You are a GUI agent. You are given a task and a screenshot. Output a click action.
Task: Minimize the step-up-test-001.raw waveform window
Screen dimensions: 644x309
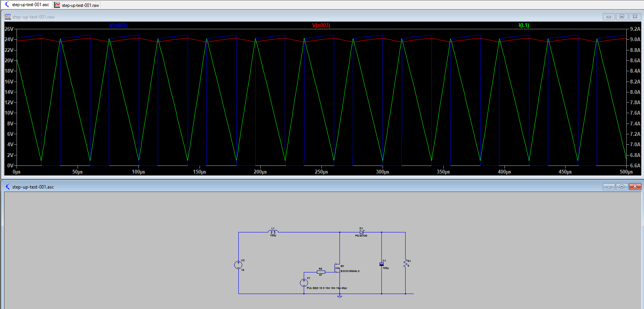coord(609,17)
